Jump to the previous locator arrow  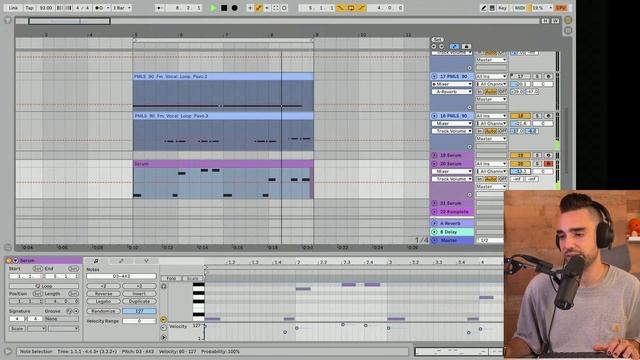tap(434, 47)
